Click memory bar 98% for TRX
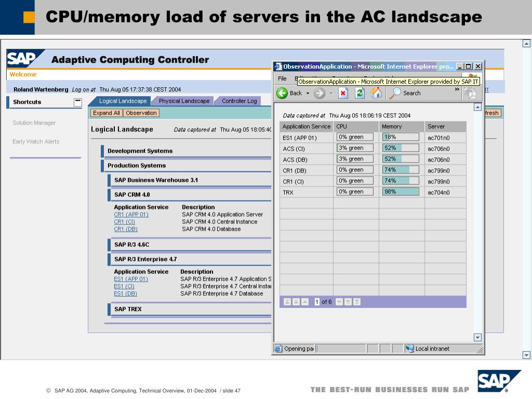 [x=401, y=192]
